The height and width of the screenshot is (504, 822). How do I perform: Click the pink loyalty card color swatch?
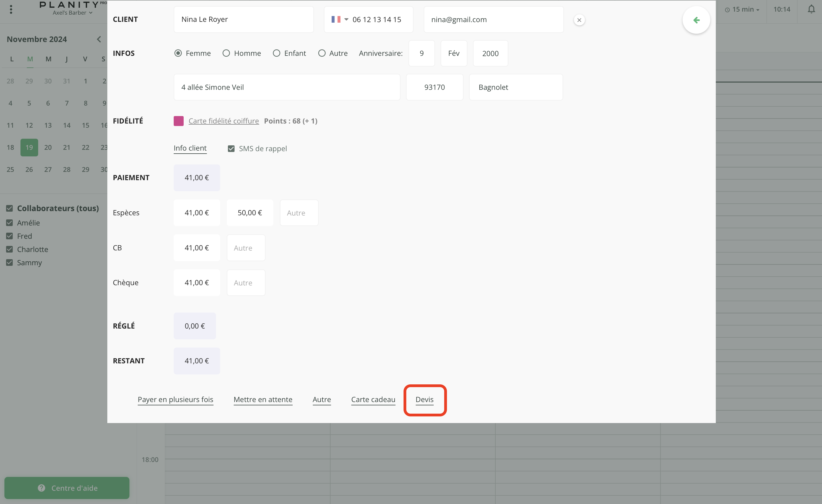(178, 121)
